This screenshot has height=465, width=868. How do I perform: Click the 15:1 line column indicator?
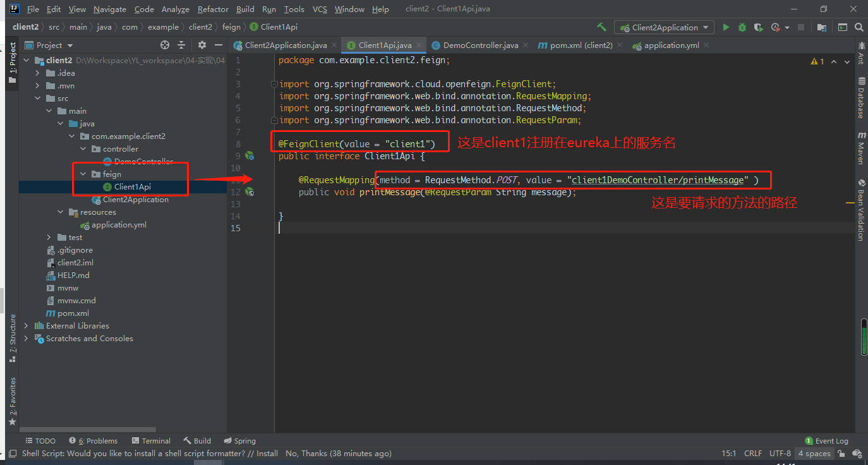pos(729,454)
